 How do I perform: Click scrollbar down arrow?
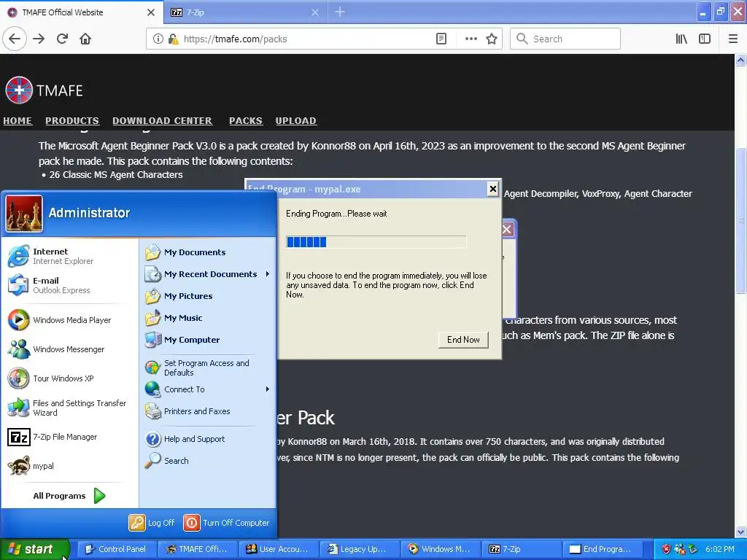click(x=740, y=532)
